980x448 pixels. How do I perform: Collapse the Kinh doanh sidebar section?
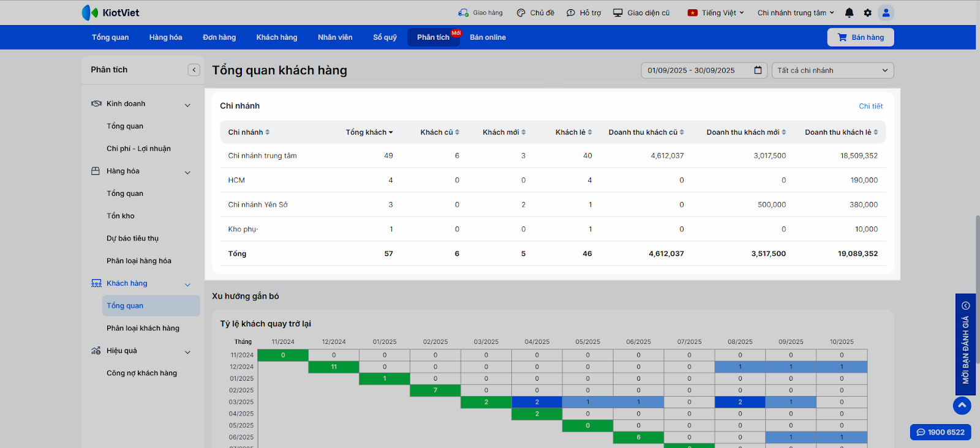coord(187,105)
